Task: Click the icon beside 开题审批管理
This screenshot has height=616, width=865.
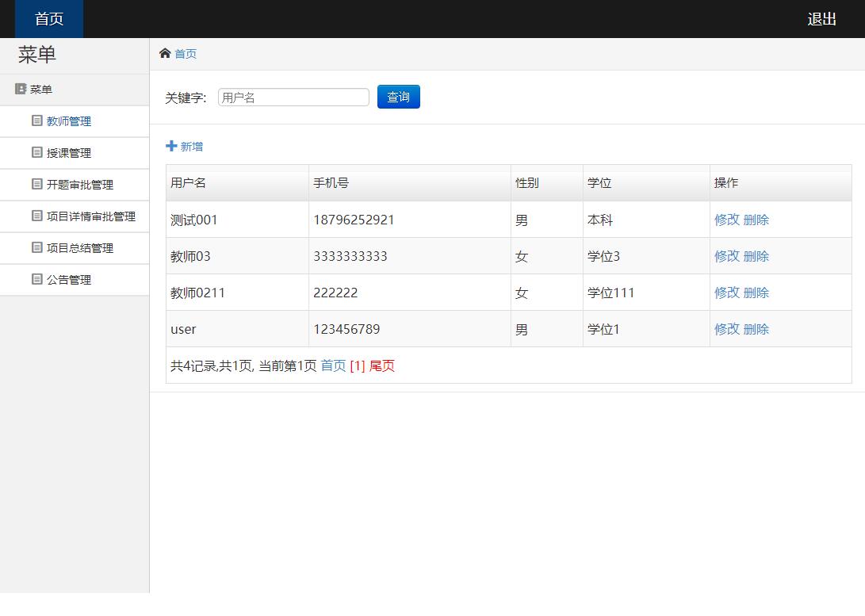Action: click(x=37, y=184)
